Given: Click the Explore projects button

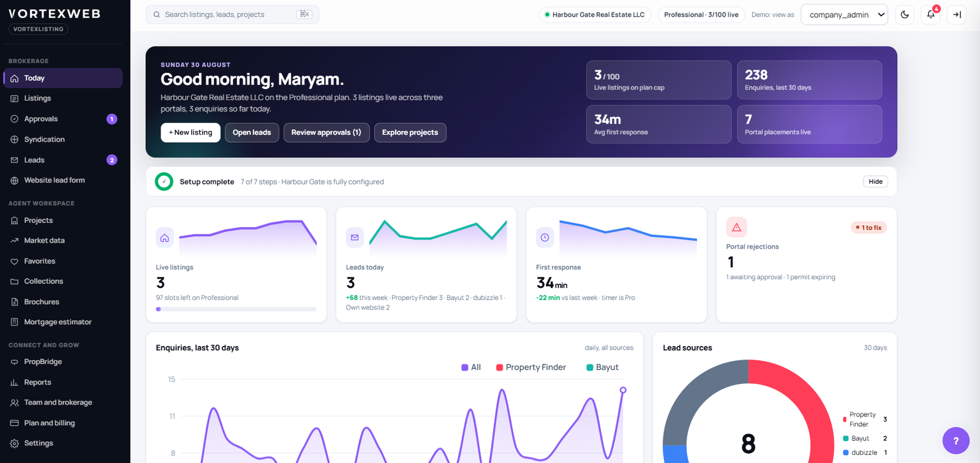Looking at the screenshot, I should pos(410,133).
